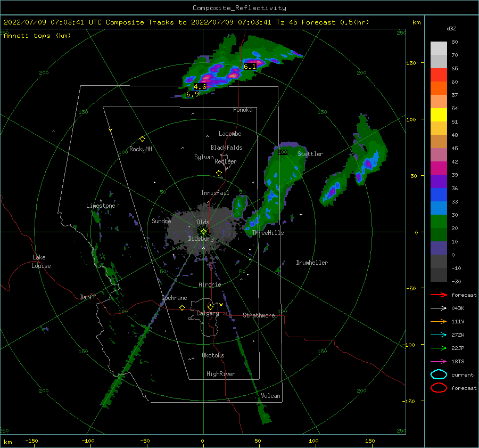Viewport: 479px width, 448px height.
Task: Select the Banff label
Action: pyautogui.click(x=88, y=297)
